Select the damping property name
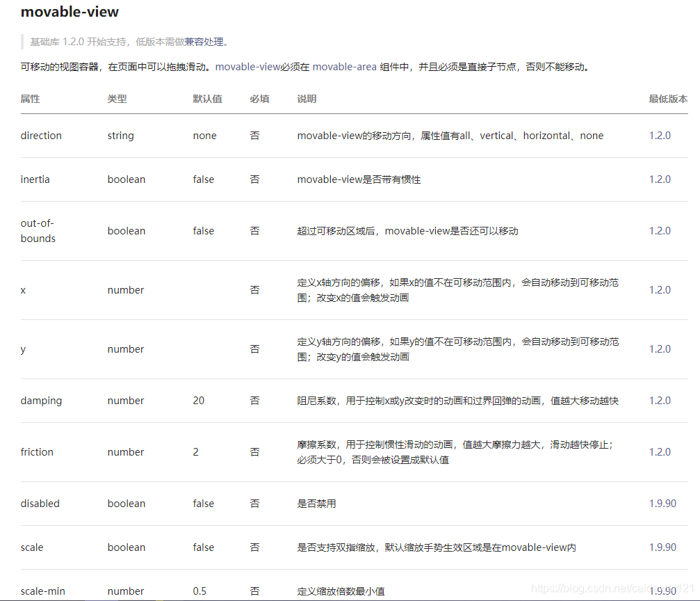Image resolution: width=700 pixels, height=601 pixels. tap(41, 401)
